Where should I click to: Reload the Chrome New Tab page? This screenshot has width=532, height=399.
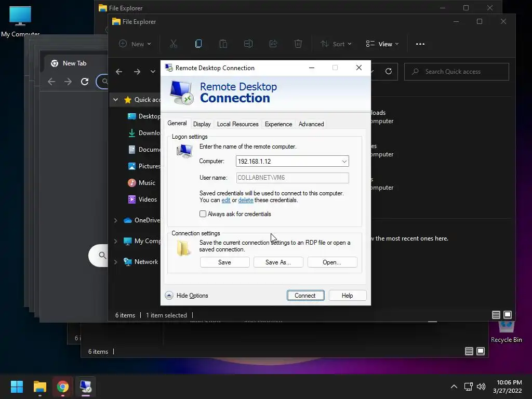pos(85,82)
